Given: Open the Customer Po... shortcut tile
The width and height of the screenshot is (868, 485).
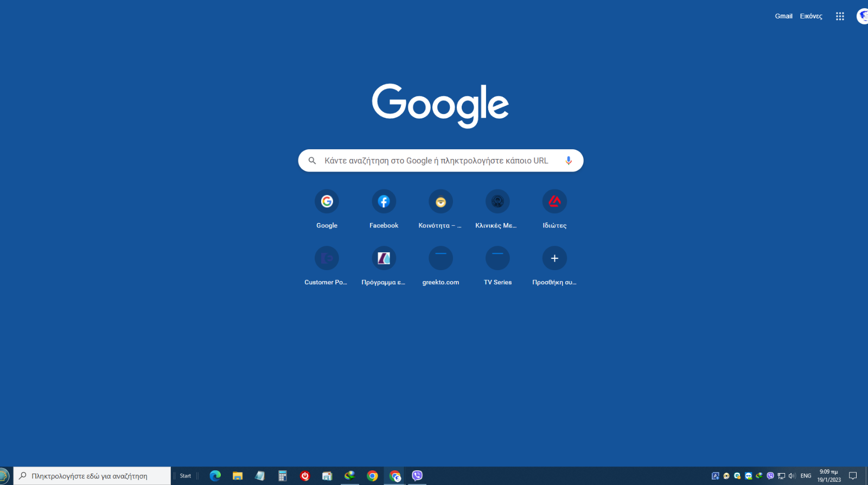Looking at the screenshot, I should [327, 267].
